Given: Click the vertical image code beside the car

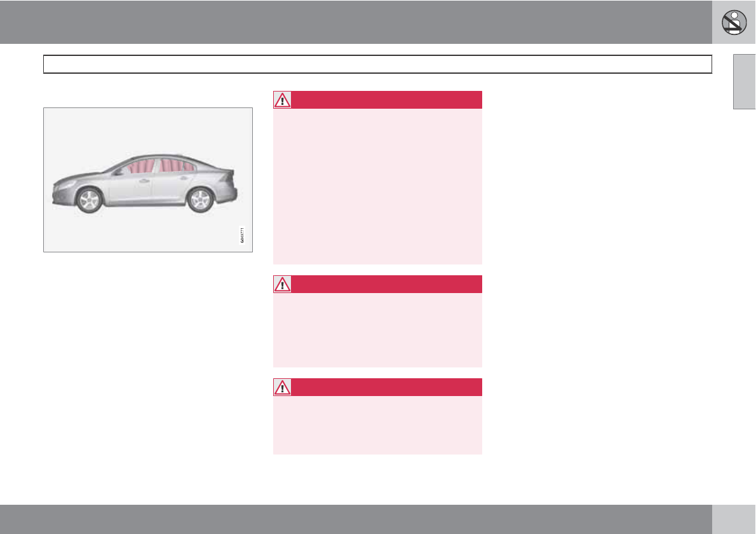Looking at the screenshot, I should (x=242, y=234).
